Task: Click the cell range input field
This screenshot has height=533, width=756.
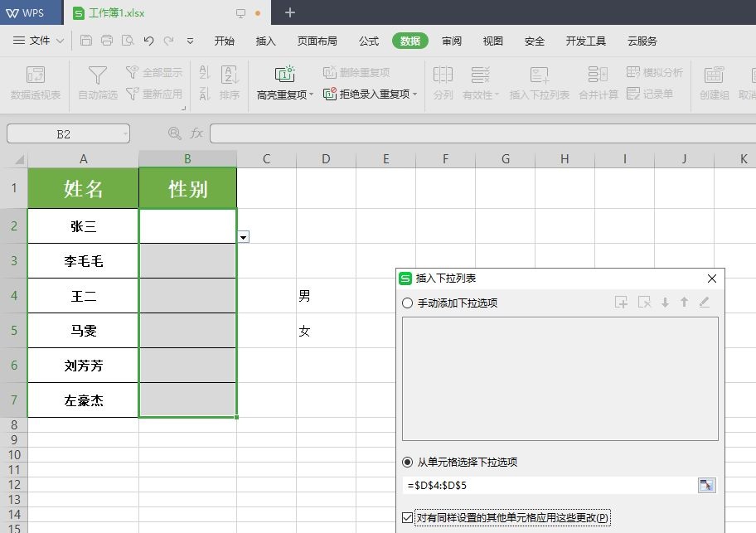Action: coord(547,486)
